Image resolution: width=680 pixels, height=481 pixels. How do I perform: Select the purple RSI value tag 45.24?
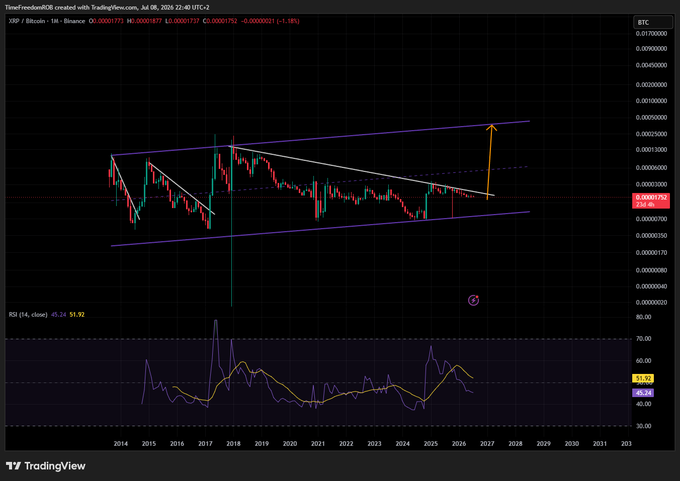(x=644, y=393)
